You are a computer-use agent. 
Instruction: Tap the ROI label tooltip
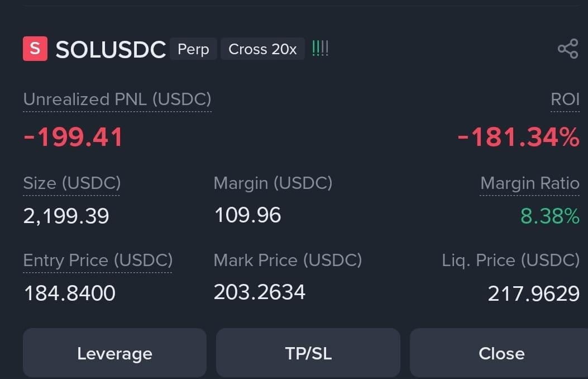coord(565,100)
